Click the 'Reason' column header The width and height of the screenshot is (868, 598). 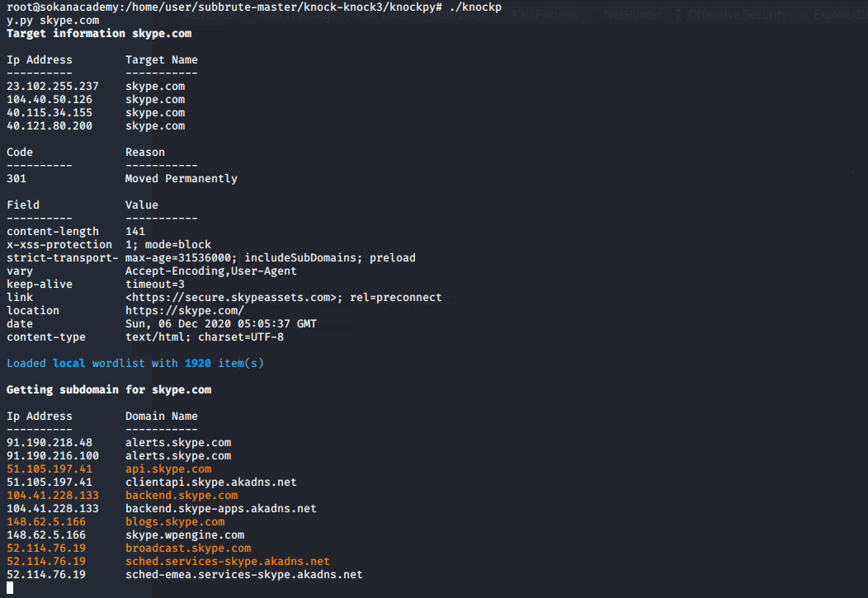145,152
